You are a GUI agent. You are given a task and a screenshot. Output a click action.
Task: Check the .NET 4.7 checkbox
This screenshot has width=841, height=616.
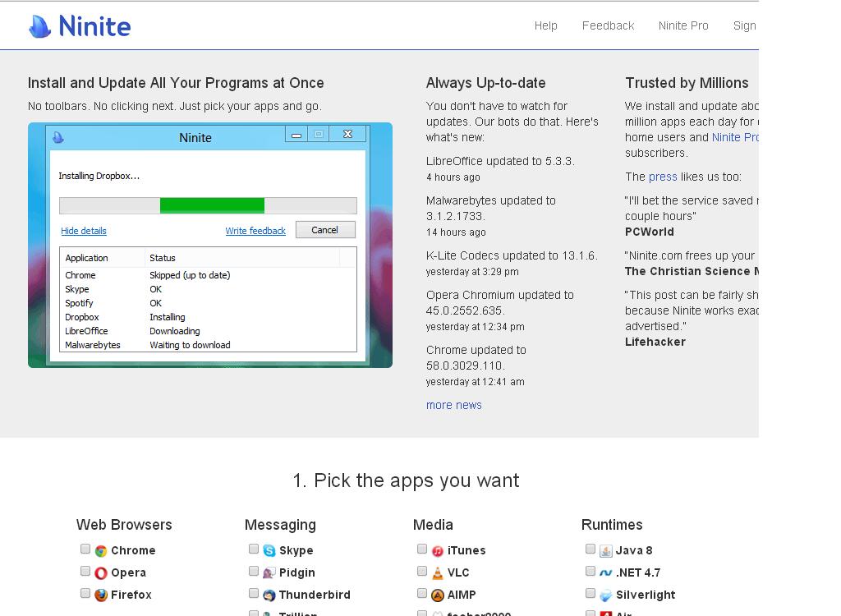(x=591, y=571)
